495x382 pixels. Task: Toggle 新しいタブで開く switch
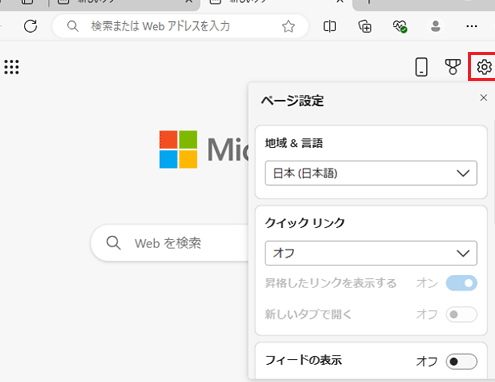point(462,314)
